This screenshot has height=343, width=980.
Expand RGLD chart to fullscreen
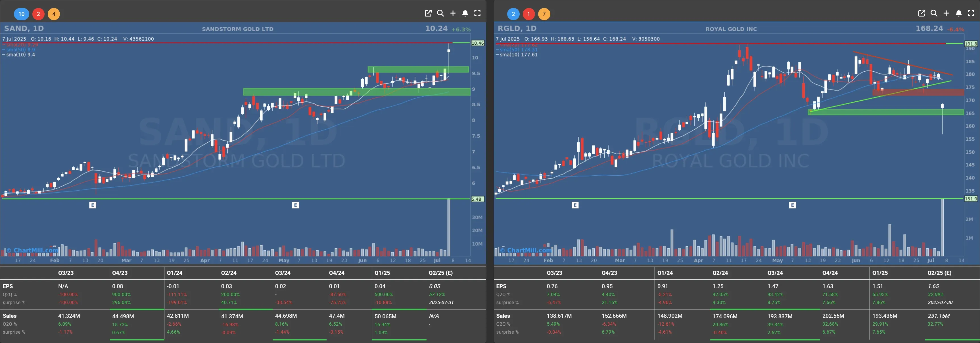pyautogui.click(x=971, y=13)
